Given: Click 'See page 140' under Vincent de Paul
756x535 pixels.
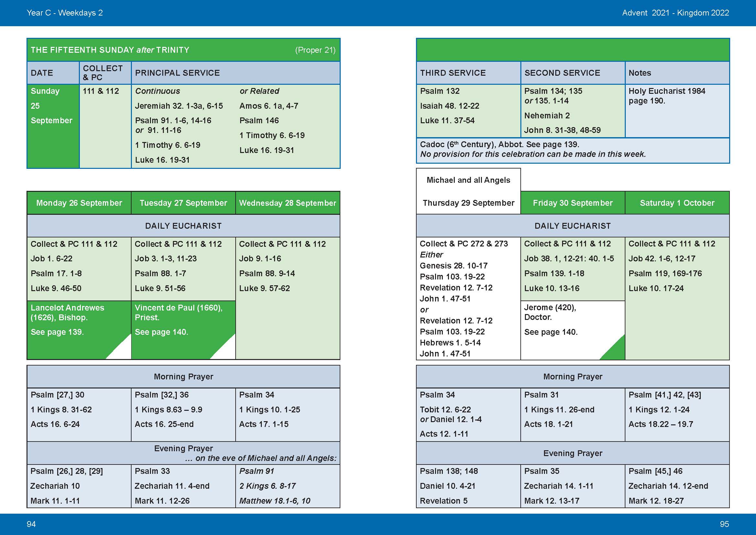Looking at the screenshot, I should coord(161,332).
